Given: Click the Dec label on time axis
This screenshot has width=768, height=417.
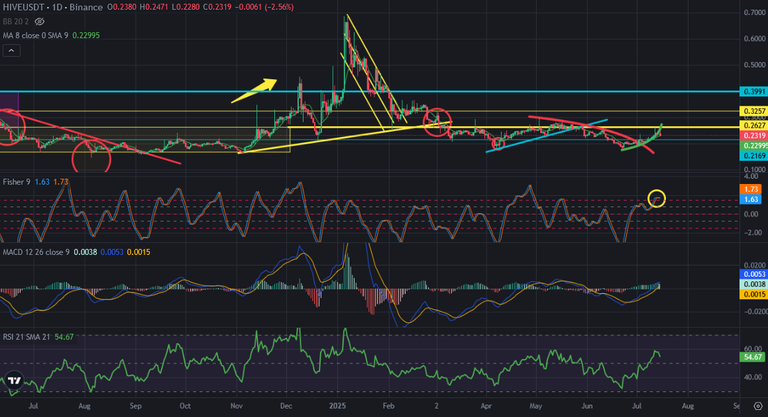Looking at the screenshot, I should [x=286, y=406].
